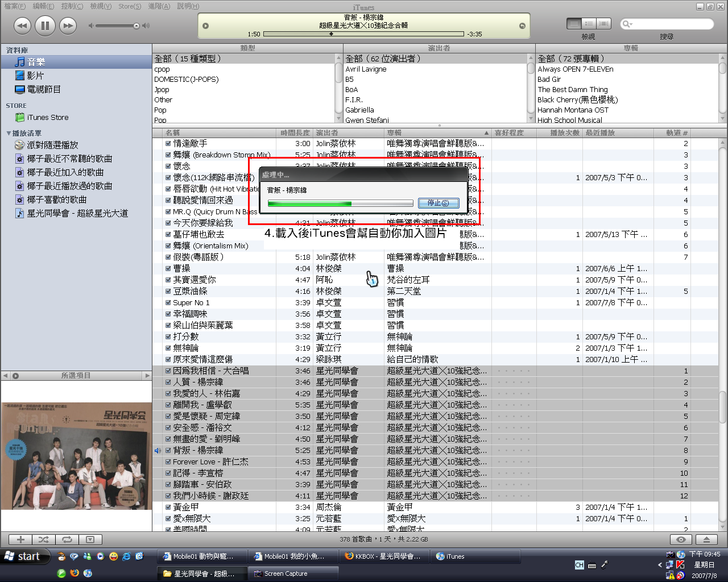Click the 星光同學會 album artwork
Viewport: 728px width, 582px height.
click(x=76, y=456)
